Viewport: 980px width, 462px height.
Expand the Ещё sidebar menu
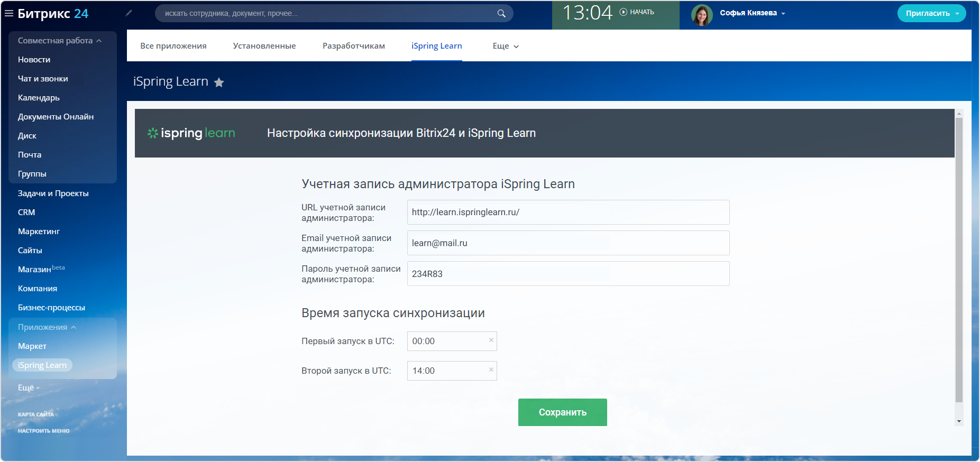point(29,387)
